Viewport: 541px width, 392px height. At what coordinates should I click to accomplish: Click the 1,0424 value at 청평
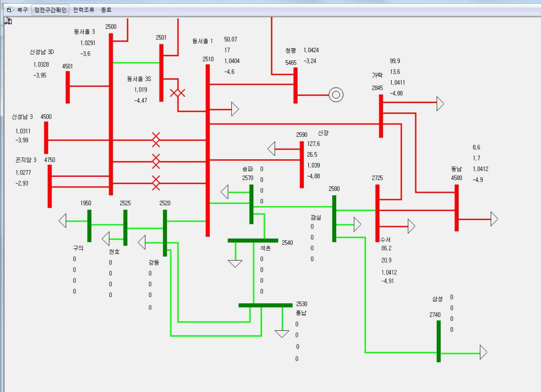coord(311,50)
